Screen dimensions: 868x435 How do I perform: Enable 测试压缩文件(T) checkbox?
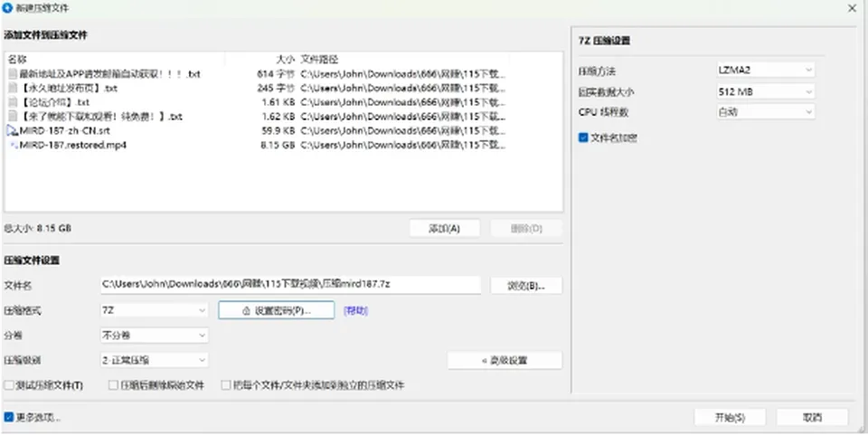[x=9, y=385]
